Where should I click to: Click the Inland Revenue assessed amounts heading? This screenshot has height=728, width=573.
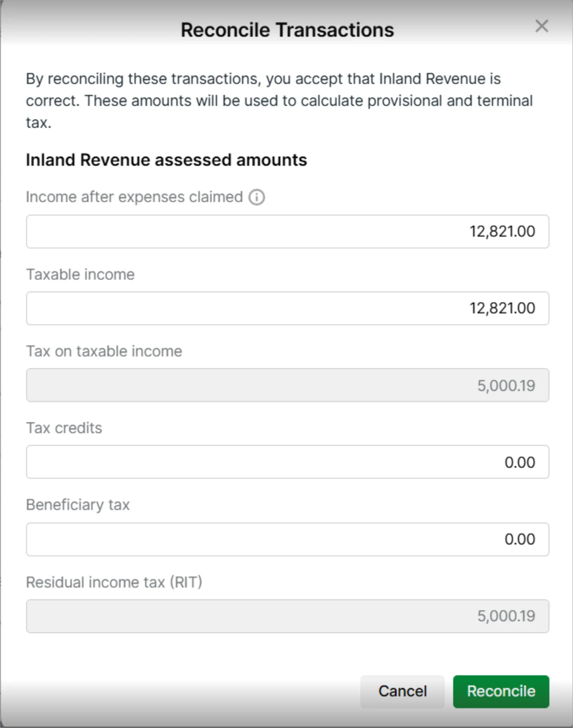pyautogui.click(x=167, y=160)
